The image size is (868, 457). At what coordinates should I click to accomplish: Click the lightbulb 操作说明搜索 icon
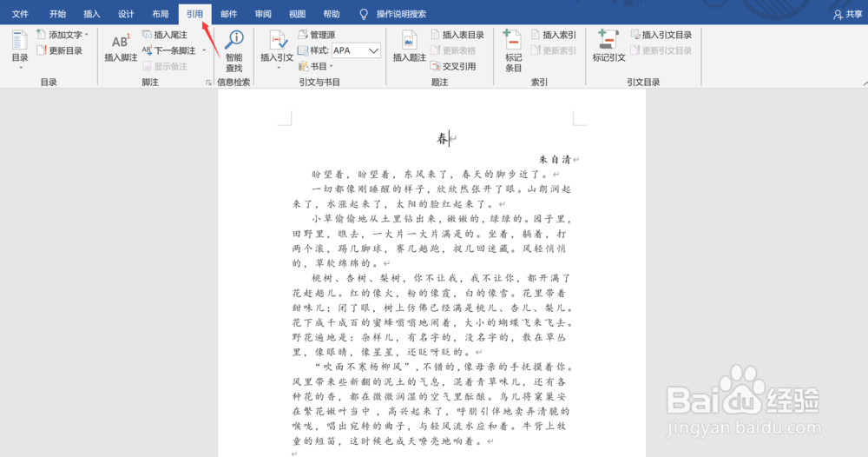(364, 15)
